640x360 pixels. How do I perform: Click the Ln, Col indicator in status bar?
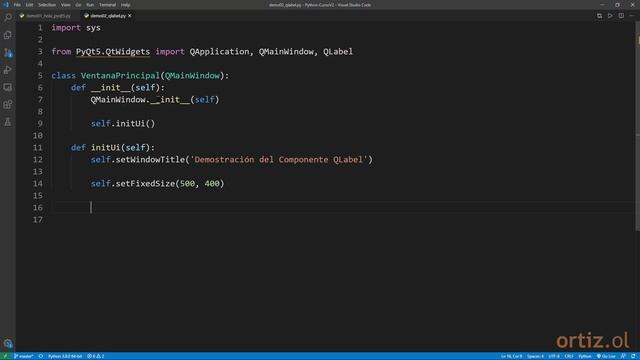pos(511,356)
